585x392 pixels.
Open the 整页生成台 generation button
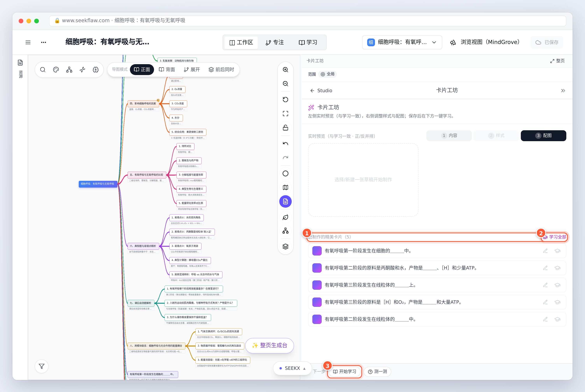(x=270, y=346)
